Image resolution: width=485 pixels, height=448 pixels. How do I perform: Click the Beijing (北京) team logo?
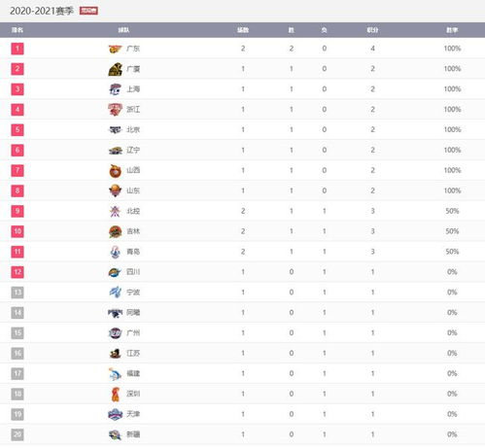coord(115,130)
